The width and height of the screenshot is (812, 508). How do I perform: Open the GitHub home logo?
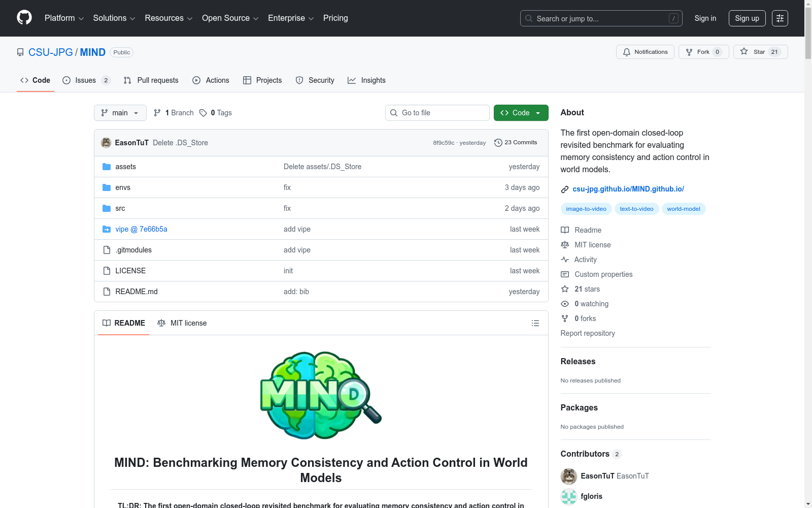[24, 18]
